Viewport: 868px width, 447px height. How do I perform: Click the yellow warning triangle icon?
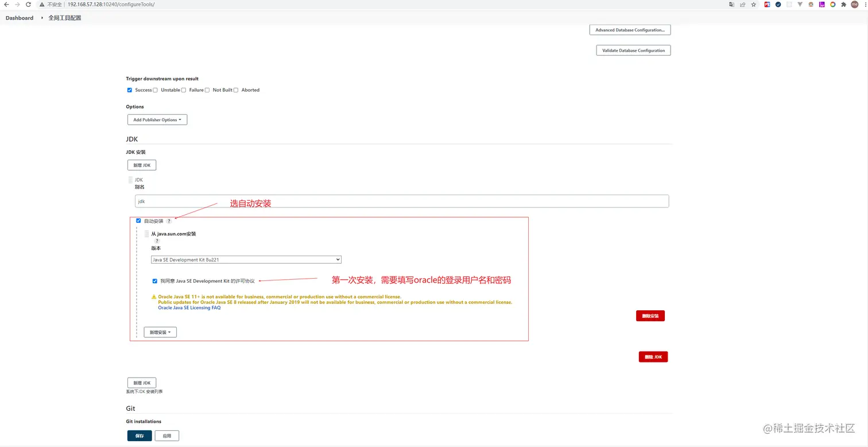(x=154, y=297)
